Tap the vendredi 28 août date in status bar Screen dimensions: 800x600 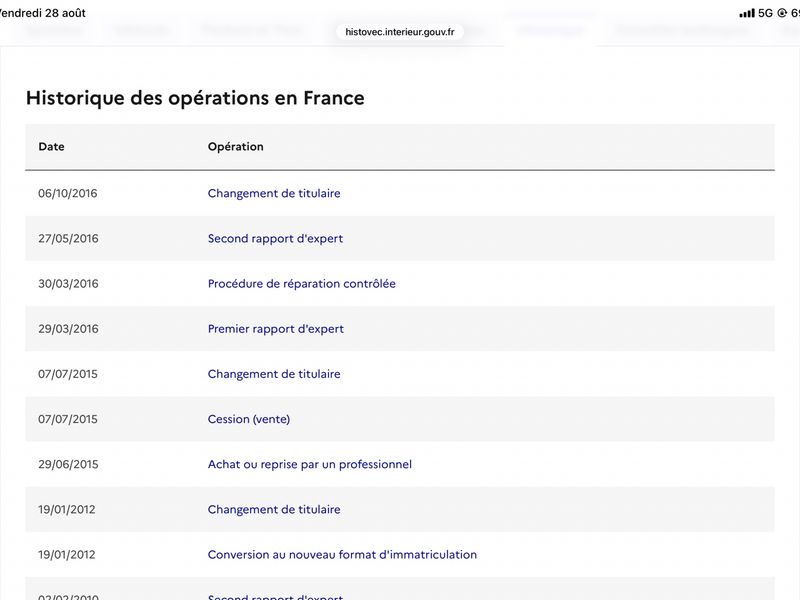pos(42,13)
